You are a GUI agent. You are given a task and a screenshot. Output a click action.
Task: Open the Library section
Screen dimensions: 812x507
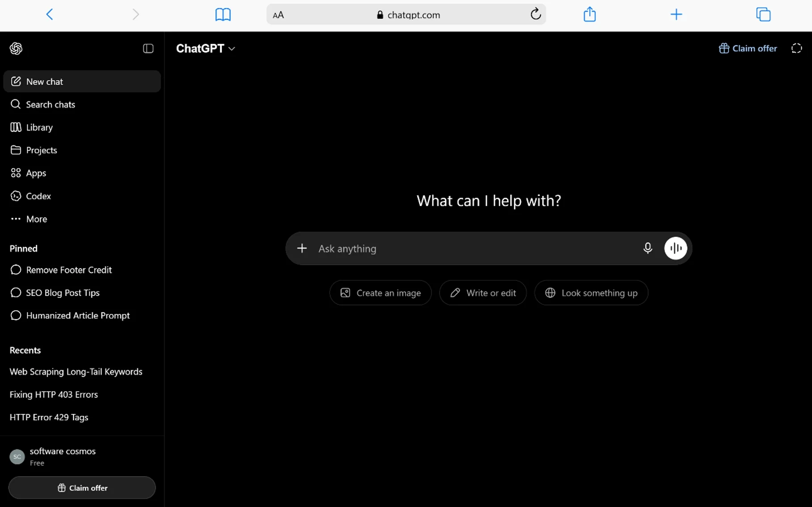coord(82,127)
